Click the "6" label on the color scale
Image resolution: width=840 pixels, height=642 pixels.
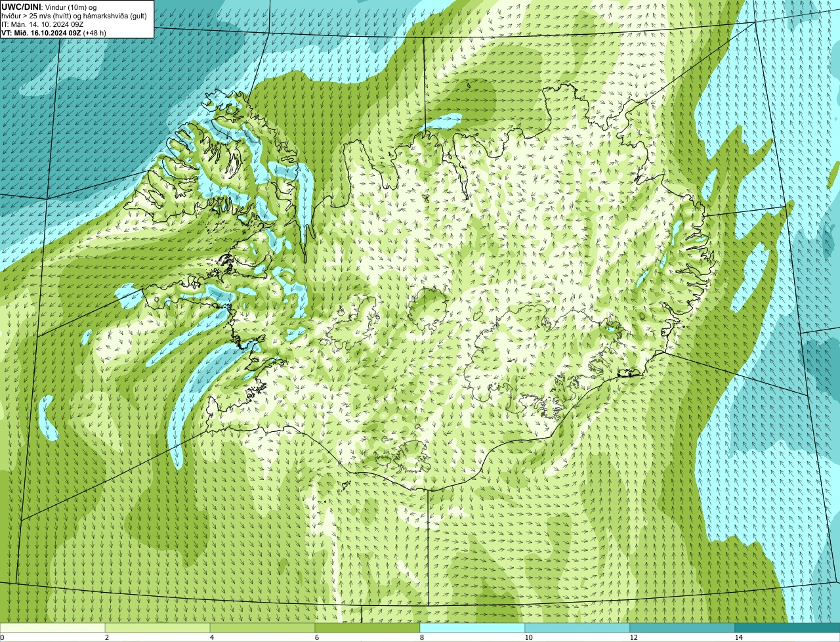coord(316,637)
